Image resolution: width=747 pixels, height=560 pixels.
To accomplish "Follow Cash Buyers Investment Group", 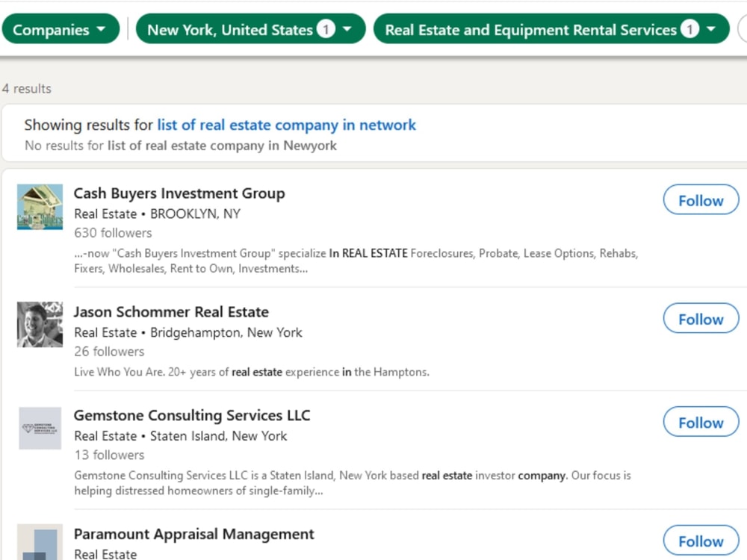I will 701,200.
